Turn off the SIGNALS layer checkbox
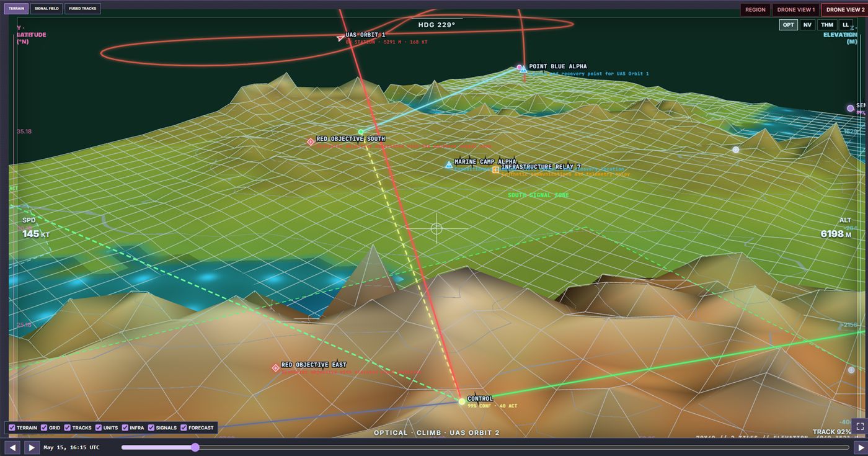The width and height of the screenshot is (868, 456). pos(151,427)
